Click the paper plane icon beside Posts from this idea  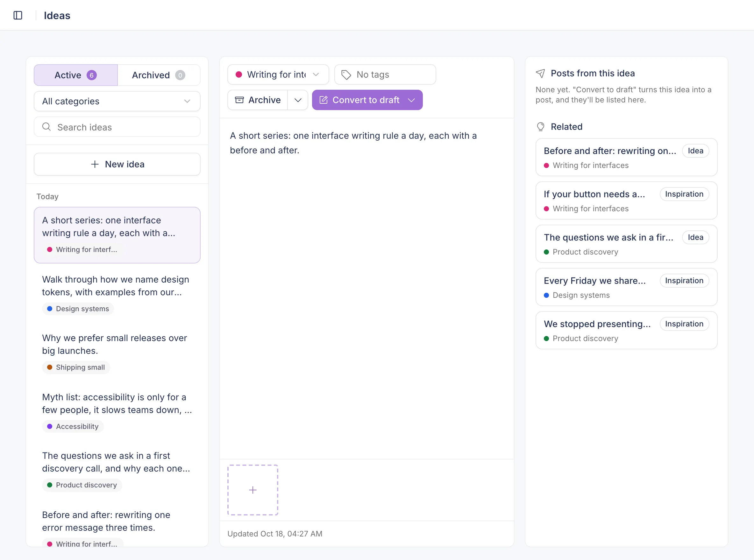pos(540,73)
